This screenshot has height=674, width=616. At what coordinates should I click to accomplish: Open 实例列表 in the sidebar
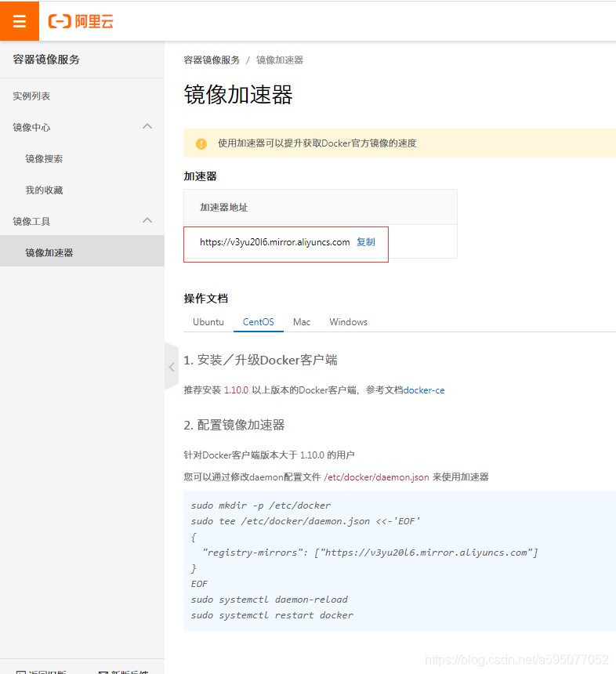(31, 96)
